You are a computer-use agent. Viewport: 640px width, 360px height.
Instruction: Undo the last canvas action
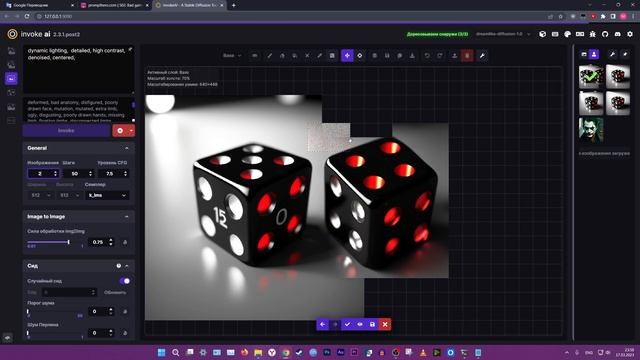click(x=427, y=56)
